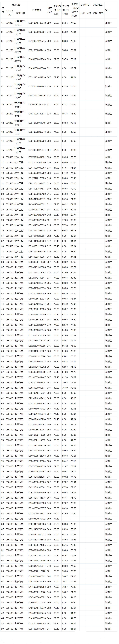
Task: Select candidate number 105330431913066
Action: (36, 267)
